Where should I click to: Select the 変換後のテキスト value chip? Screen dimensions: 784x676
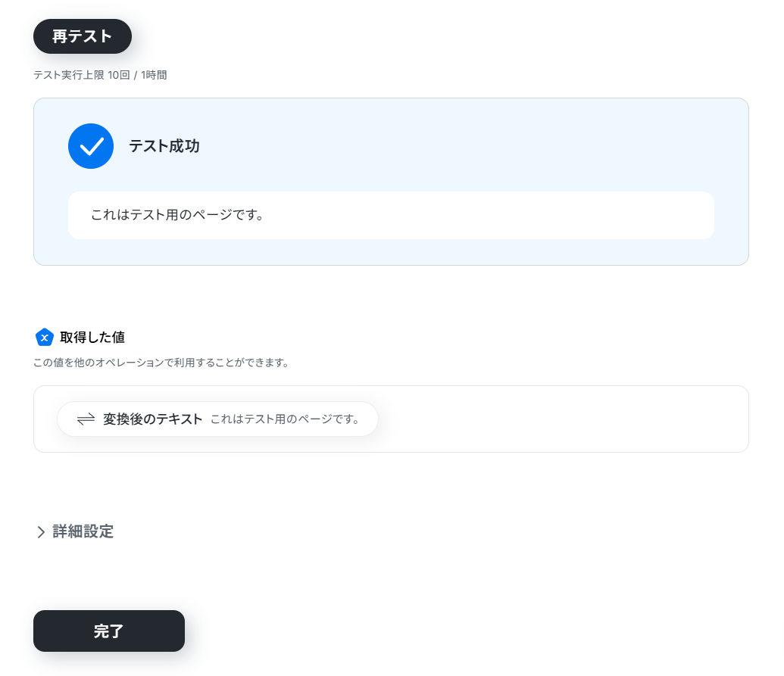point(217,419)
